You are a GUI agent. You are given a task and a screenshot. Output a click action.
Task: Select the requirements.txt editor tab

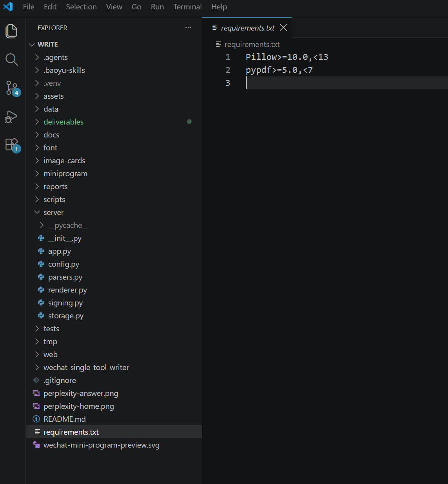pos(248,28)
